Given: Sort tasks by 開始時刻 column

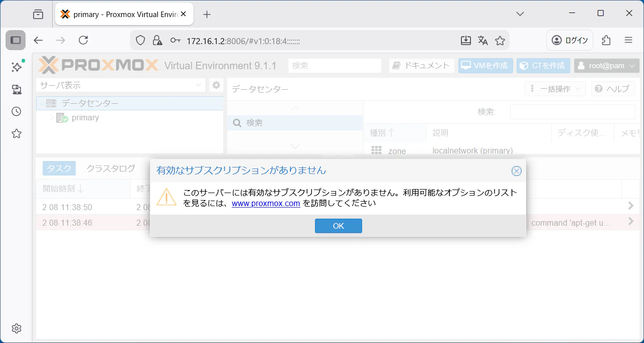Looking at the screenshot, I should [83, 189].
